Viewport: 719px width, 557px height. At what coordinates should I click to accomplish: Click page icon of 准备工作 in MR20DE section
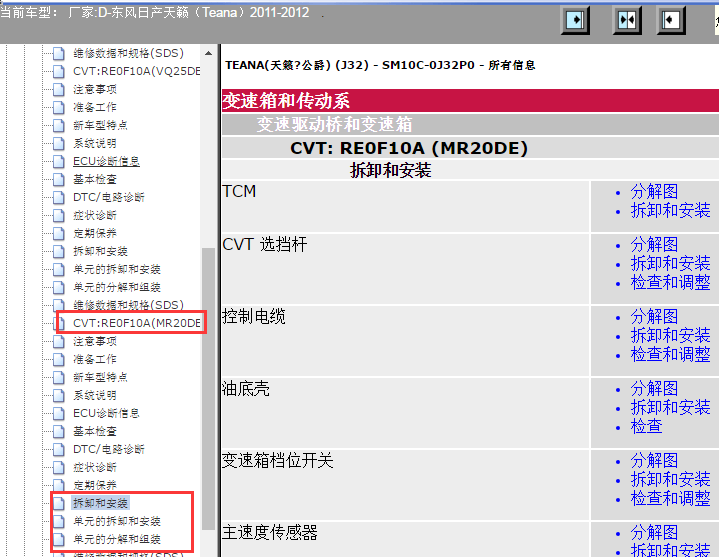click(59, 359)
